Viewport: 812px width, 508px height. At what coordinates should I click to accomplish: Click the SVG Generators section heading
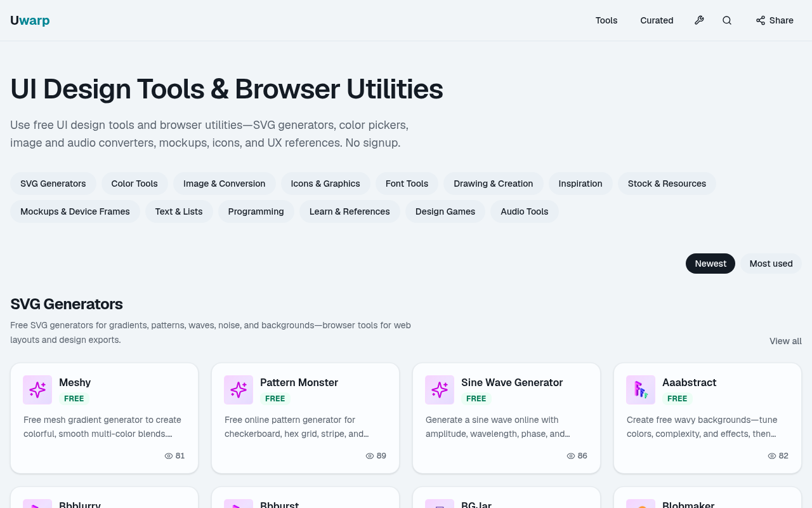67,304
